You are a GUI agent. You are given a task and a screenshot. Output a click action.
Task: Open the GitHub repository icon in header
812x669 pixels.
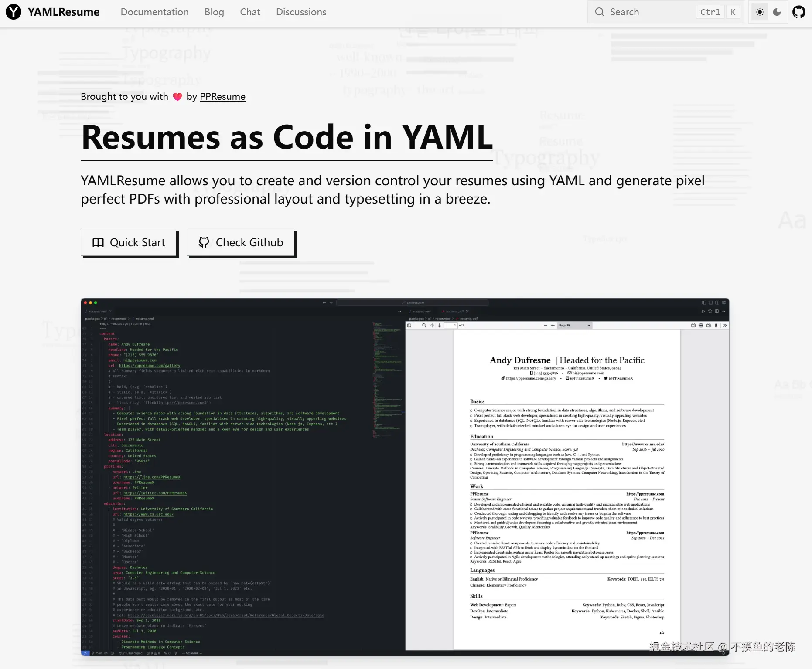coord(799,12)
